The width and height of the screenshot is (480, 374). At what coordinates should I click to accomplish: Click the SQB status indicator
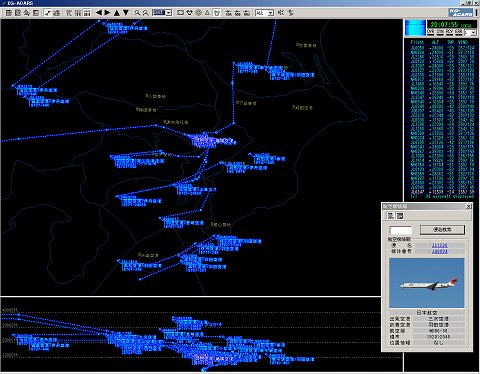tap(459, 32)
